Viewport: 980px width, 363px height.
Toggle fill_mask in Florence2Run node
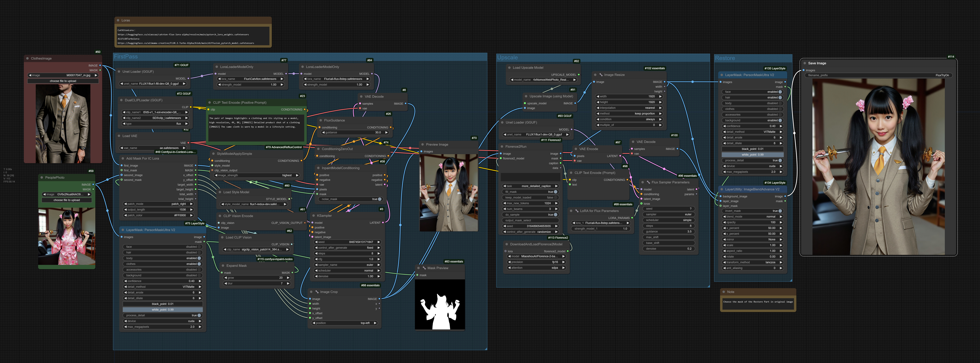coord(531,192)
